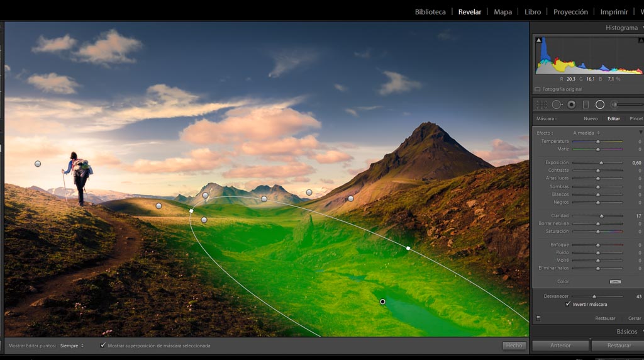This screenshot has height=360, width=644.
Task: Click the Exposición slider handle
Action: click(x=601, y=163)
